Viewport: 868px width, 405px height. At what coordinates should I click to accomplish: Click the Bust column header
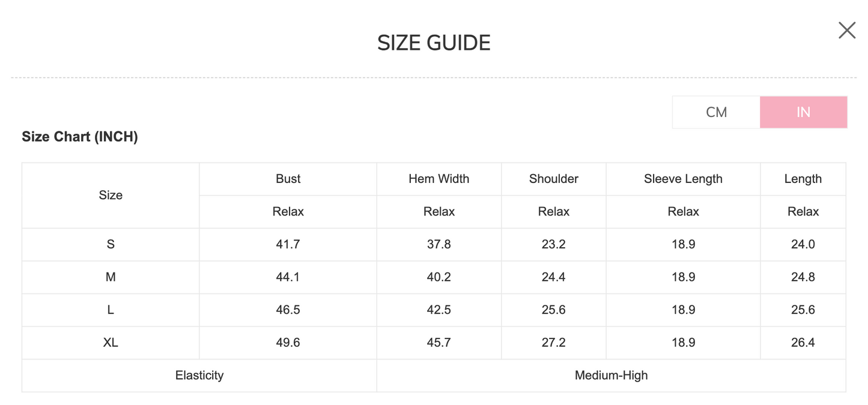288,179
